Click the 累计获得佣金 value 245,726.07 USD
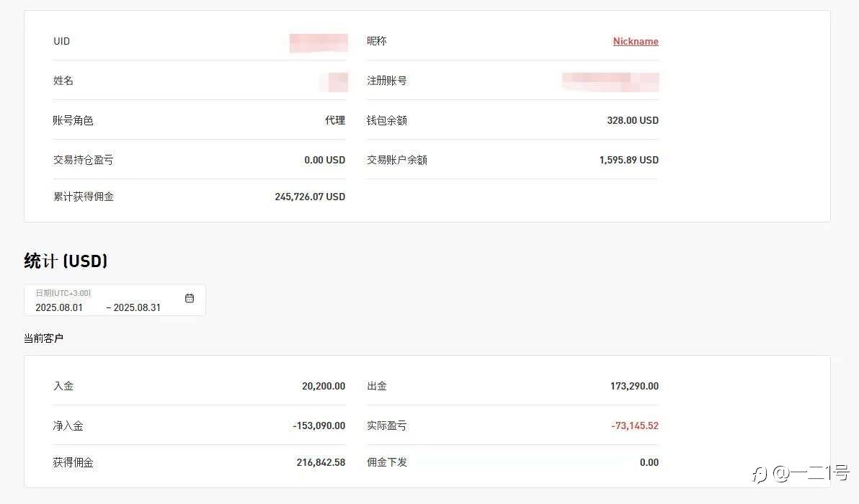This screenshot has width=859, height=504. (x=310, y=197)
